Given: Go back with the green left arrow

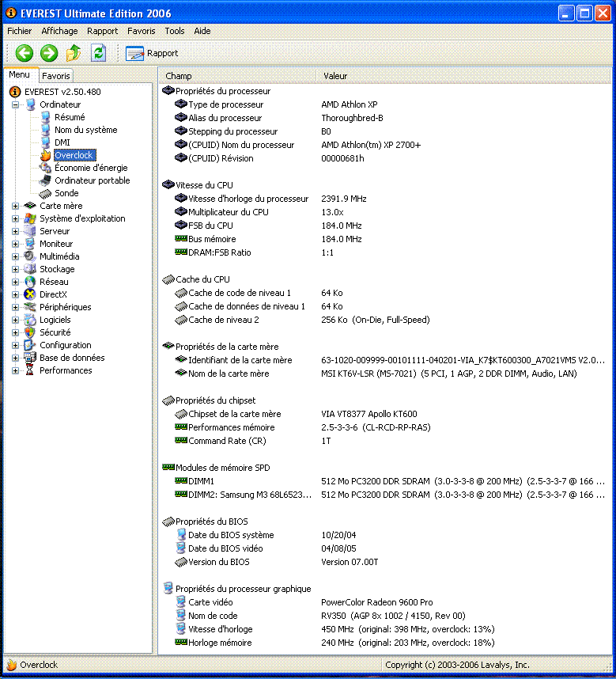Looking at the screenshot, I should (25, 53).
